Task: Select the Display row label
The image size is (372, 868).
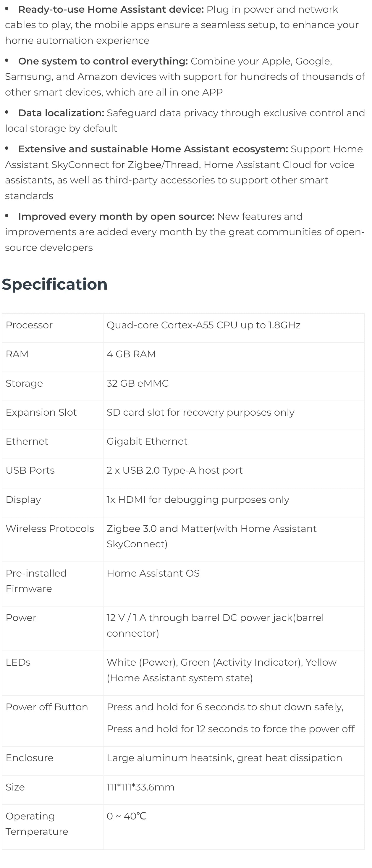Action: tap(23, 500)
